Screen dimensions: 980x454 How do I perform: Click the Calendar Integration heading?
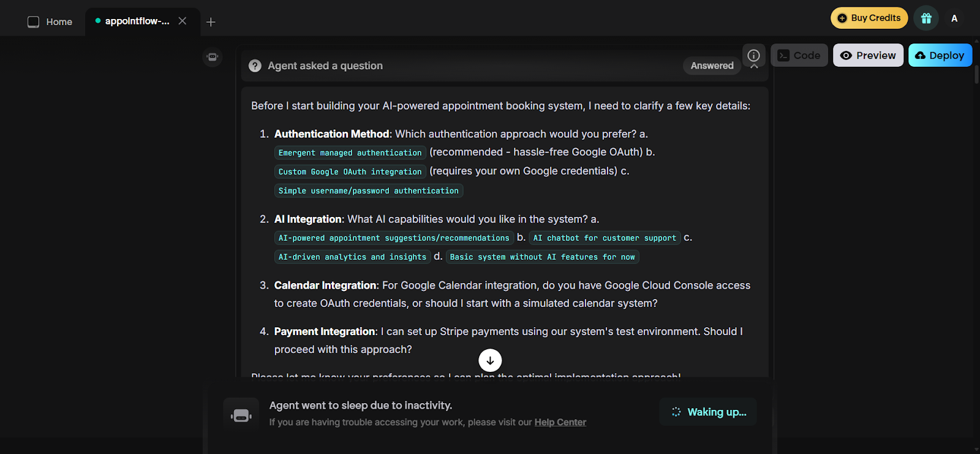click(325, 285)
